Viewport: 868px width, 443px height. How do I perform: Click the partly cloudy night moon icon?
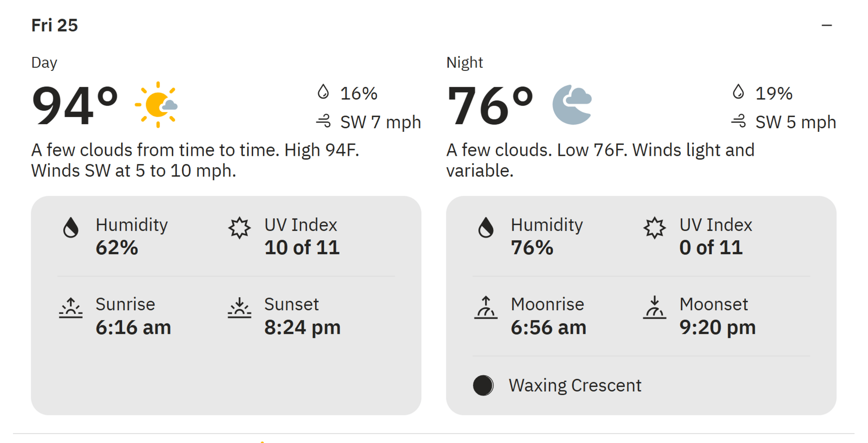point(572,105)
